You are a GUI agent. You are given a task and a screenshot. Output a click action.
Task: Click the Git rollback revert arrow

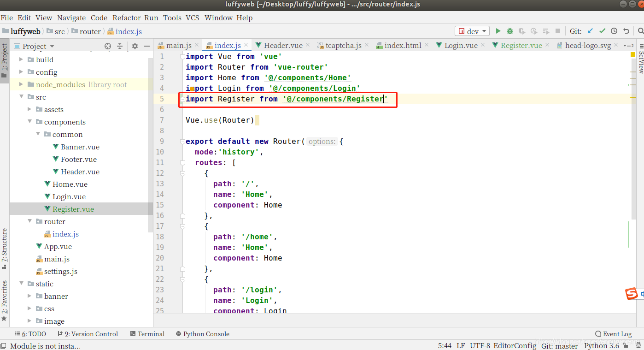pyautogui.click(x=626, y=31)
